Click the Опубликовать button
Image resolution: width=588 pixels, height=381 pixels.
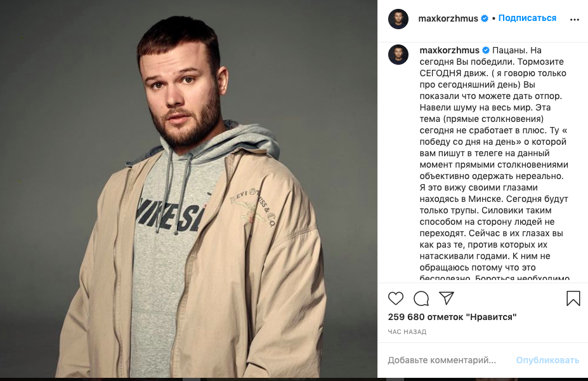pyautogui.click(x=547, y=360)
